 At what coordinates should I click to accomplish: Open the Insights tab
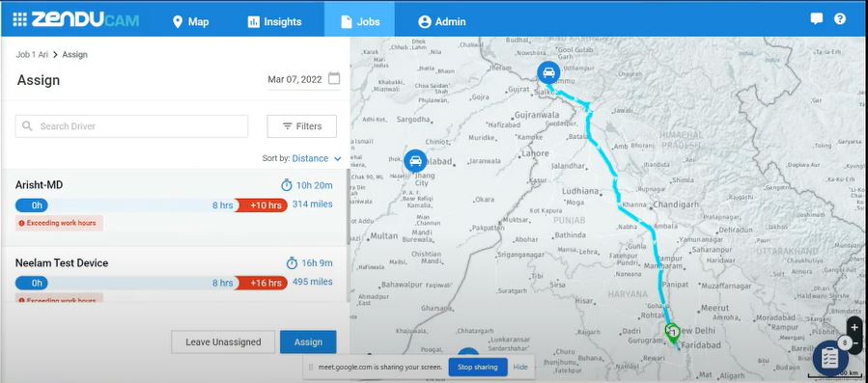(274, 21)
